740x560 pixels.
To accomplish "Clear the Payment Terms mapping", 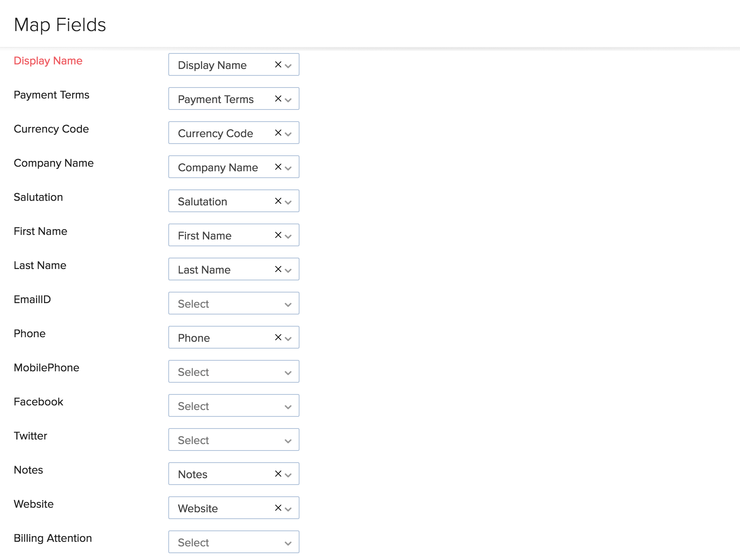I will coord(278,99).
